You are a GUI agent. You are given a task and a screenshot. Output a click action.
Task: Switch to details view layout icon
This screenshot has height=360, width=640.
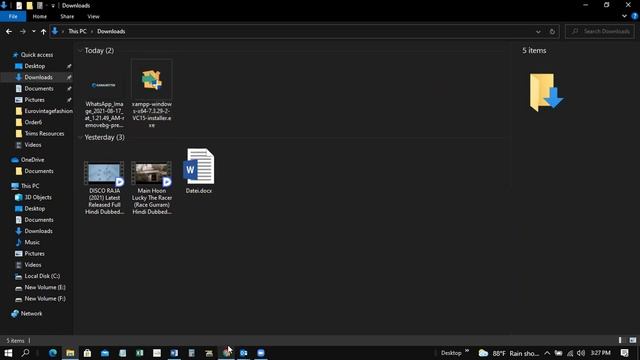(x=620, y=340)
